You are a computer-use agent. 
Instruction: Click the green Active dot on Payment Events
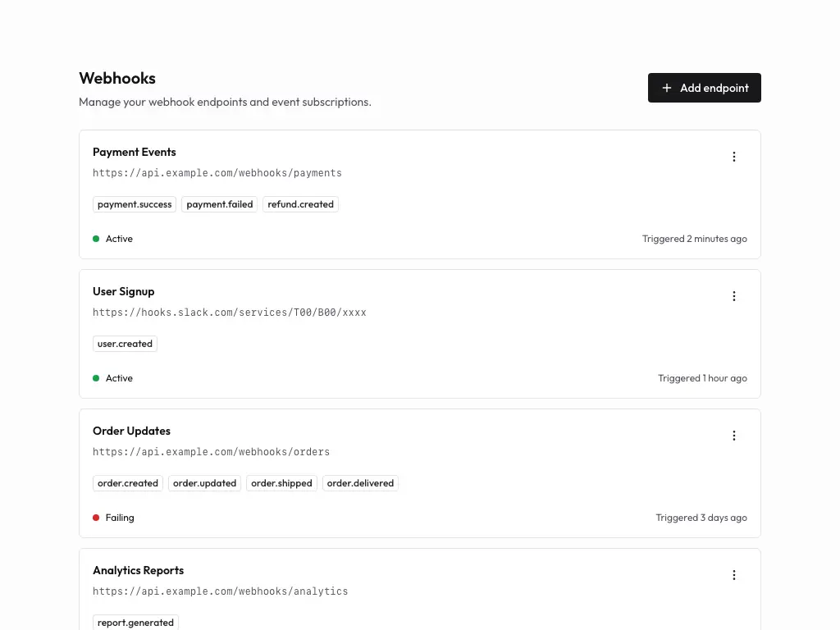pyautogui.click(x=96, y=239)
